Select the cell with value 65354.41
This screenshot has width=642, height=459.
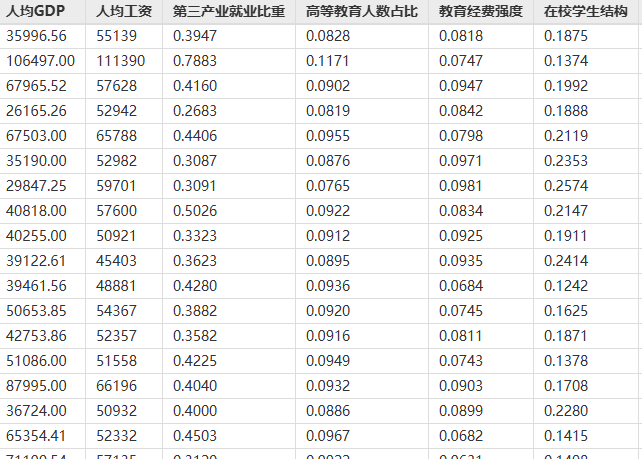click(x=37, y=436)
